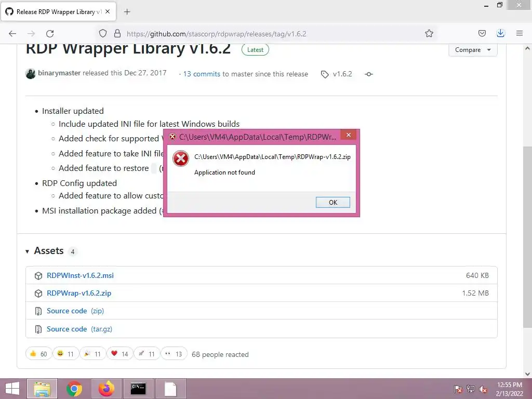This screenshot has height=399, width=532.
Task: Select the Release RDP Wrapper Library tab
Action: click(x=59, y=11)
